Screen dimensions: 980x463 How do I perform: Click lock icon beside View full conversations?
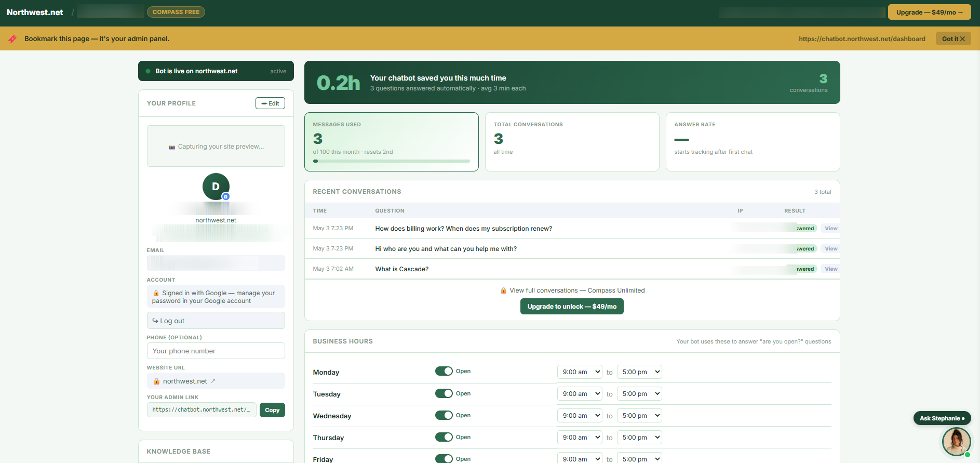tap(503, 290)
